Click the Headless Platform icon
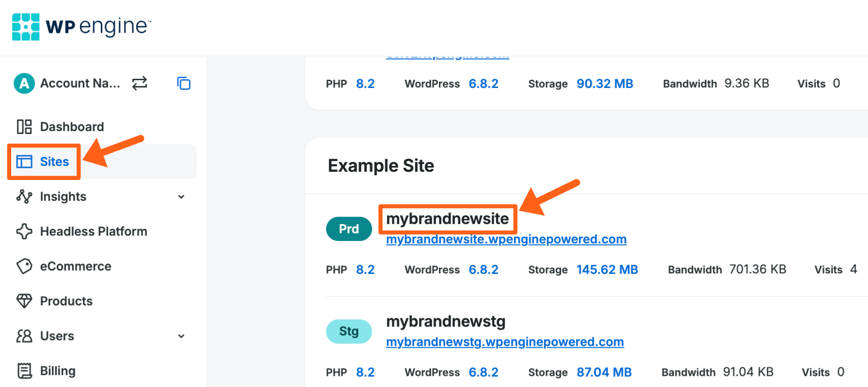The height and width of the screenshot is (387, 868). point(24,231)
